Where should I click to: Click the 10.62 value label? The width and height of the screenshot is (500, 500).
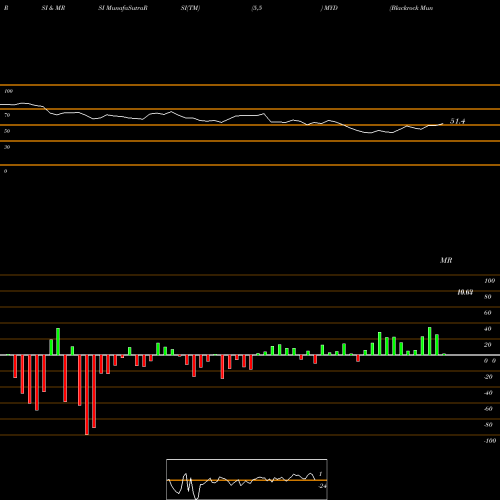(465, 292)
